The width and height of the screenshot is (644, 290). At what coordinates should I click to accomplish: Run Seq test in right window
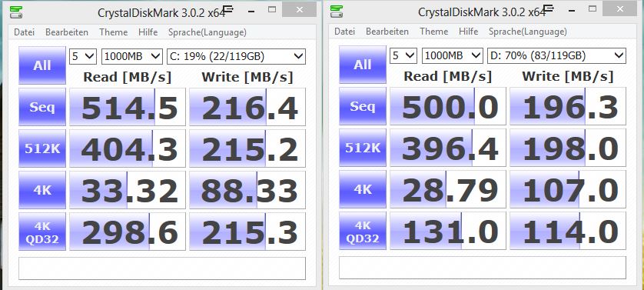pos(363,105)
